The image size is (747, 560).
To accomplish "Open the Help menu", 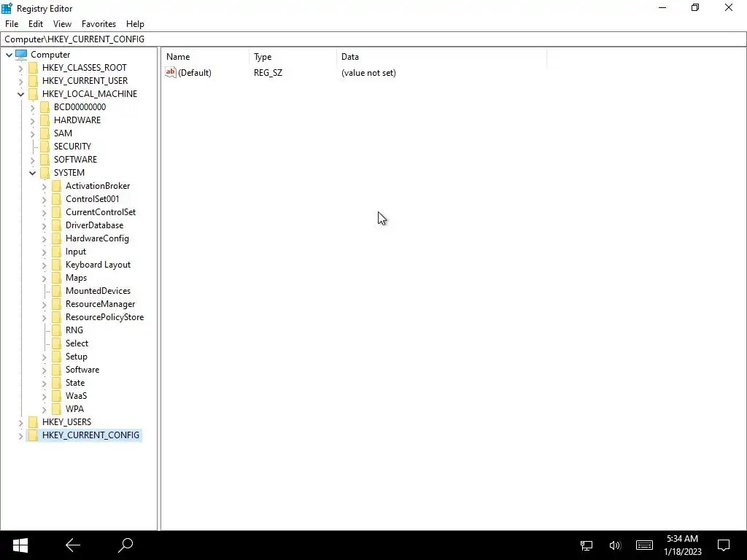I will [135, 24].
